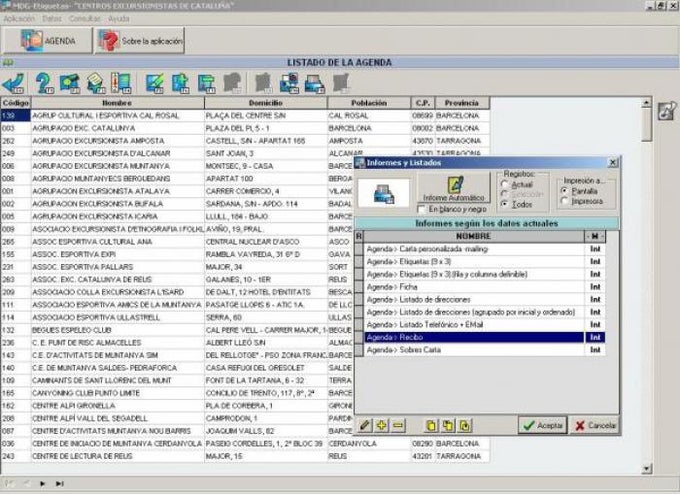
Task: Select row CENTRE DE LECTURA DE REUS
Action: point(245,456)
